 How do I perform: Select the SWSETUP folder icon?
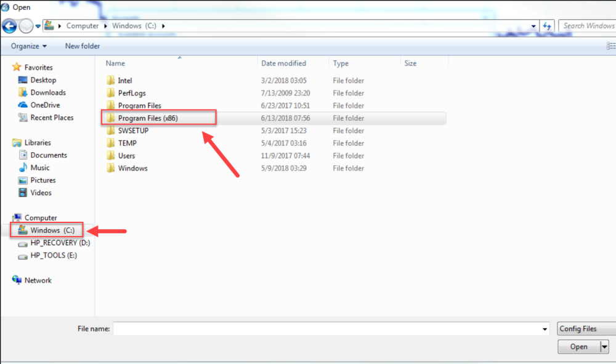111,131
